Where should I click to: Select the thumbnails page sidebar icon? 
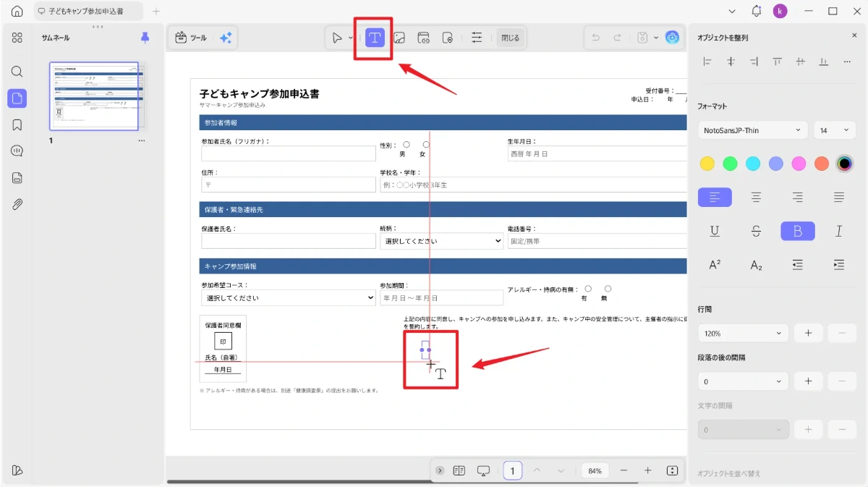click(x=17, y=98)
